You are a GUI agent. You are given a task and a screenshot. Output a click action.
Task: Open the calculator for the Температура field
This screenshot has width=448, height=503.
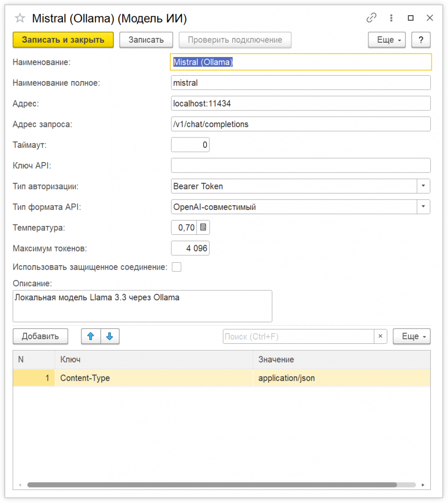click(203, 227)
